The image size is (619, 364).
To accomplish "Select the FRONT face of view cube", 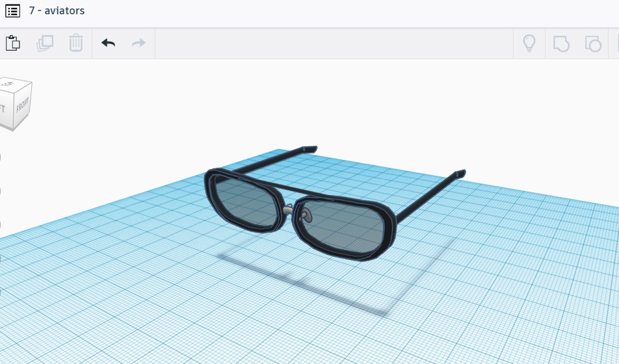I will pos(22,105).
